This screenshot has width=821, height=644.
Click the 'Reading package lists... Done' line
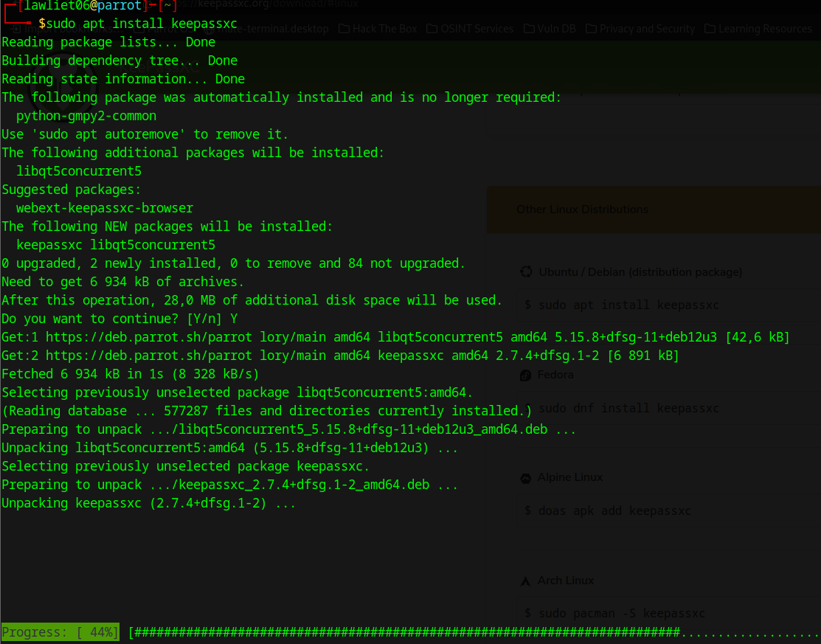108,42
